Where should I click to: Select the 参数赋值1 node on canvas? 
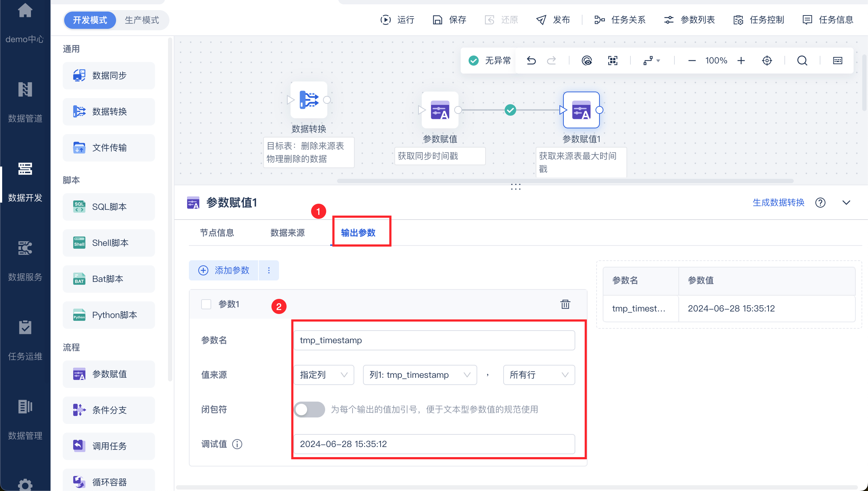click(x=581, y=110)
